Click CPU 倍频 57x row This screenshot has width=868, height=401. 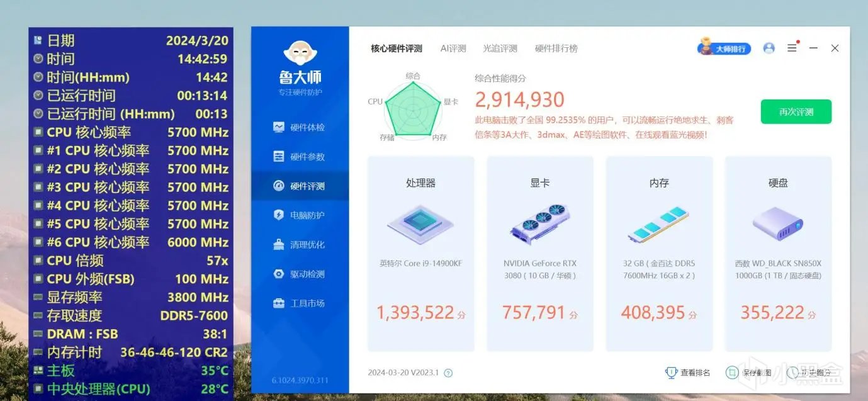point(131,261)
